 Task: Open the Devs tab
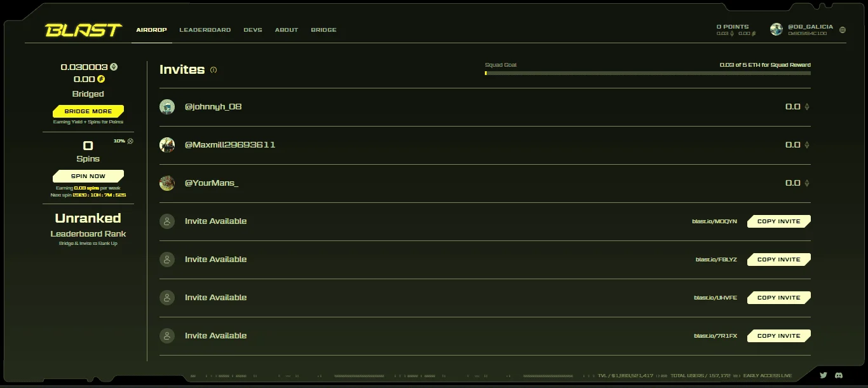coord(253,30)
